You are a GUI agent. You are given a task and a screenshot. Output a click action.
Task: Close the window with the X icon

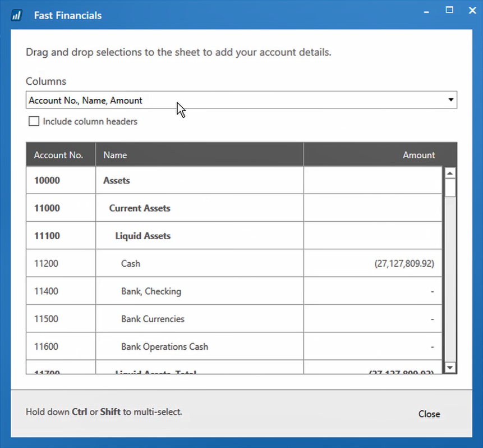coord(472,11)
